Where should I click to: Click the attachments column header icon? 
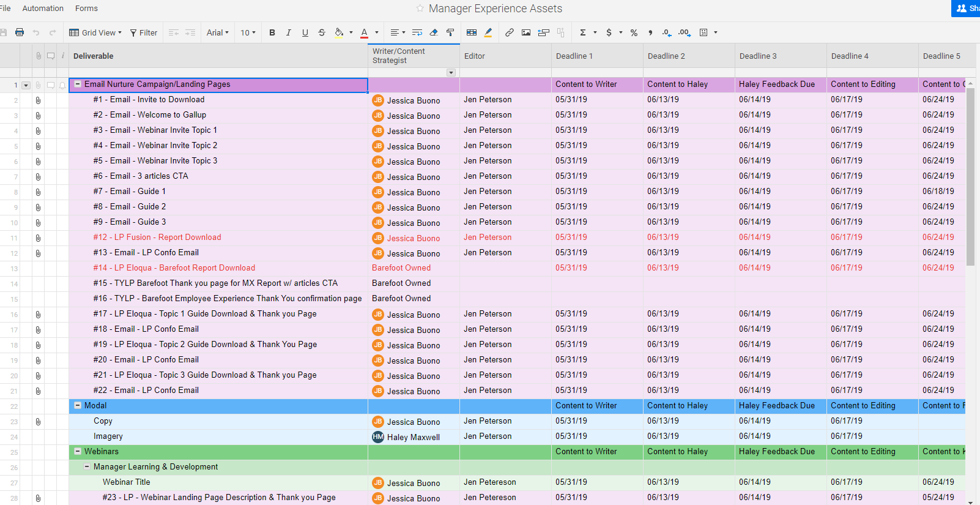pyautogui.click(x=39, y=56)
